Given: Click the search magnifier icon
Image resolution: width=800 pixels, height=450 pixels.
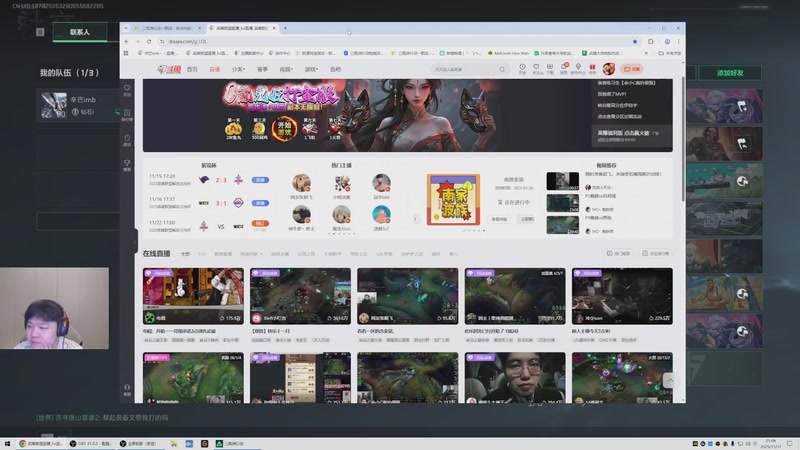Looking at the screenshot, I should click(x=503, y=69).
